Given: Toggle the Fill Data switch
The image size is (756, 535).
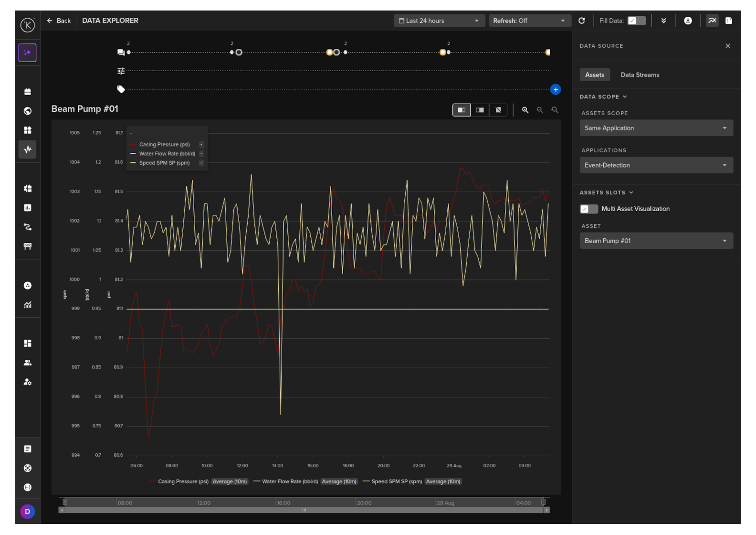Looking at the screenshot, I should click(637, 21).
